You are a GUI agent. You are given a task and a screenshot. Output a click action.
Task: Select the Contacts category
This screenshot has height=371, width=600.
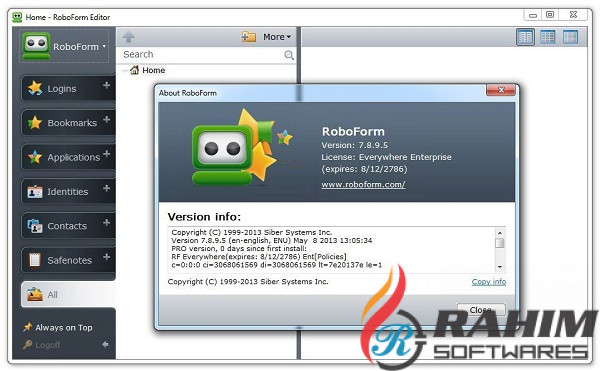point(67,226)
